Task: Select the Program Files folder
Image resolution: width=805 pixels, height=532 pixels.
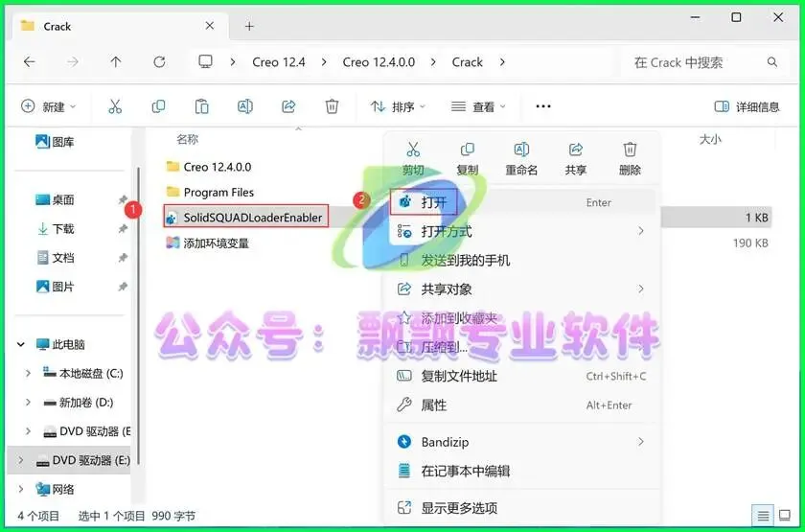Action: click(210, 192)
